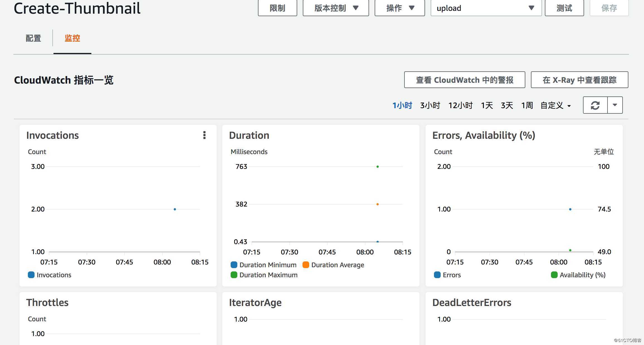The height and width of the screenshot is (345, 644).
Task: Toggle the Duration Maximum legend swatch
Action: click(234, 275)
